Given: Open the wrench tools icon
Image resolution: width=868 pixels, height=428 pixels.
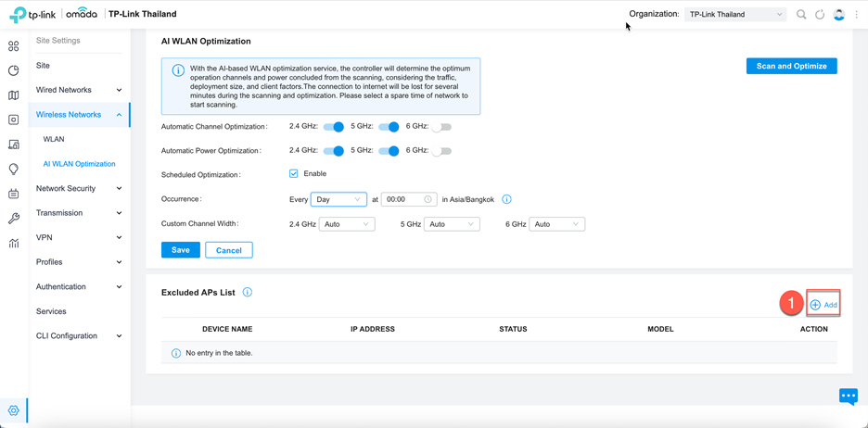Looking at the screenshot, I should 14,219.
